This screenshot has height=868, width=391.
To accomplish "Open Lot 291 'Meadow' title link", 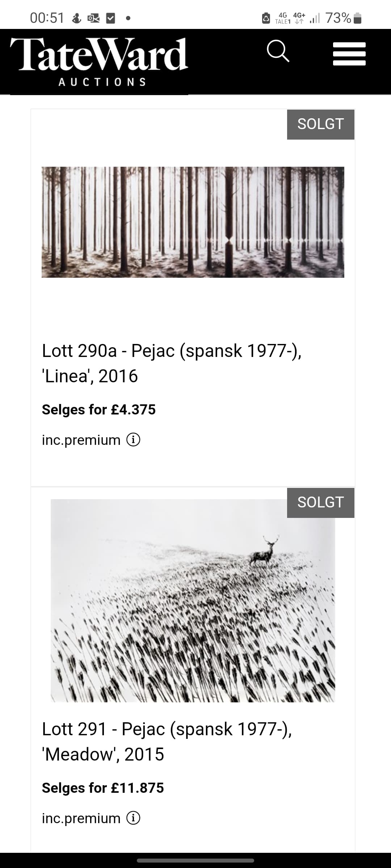I will pyautogui.click(x=167, y=741).
